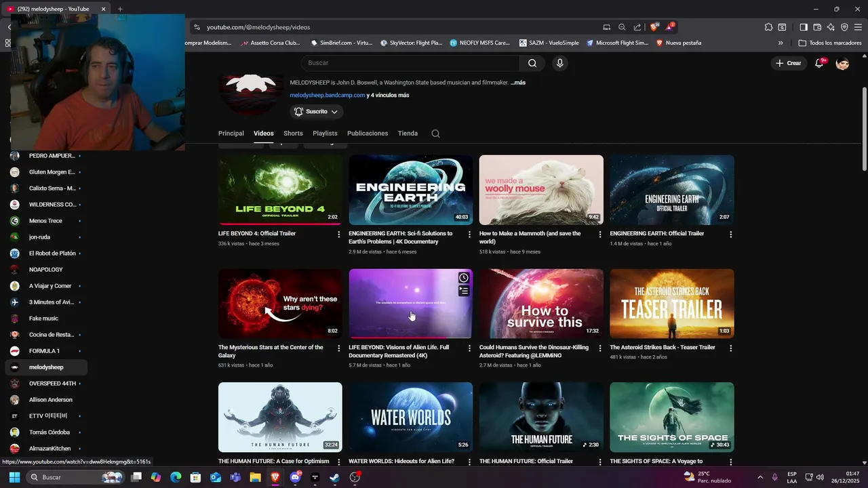This screenshot has height=488, width=868.
Task: Open the Tienda tab
Action: pos(408,134)
